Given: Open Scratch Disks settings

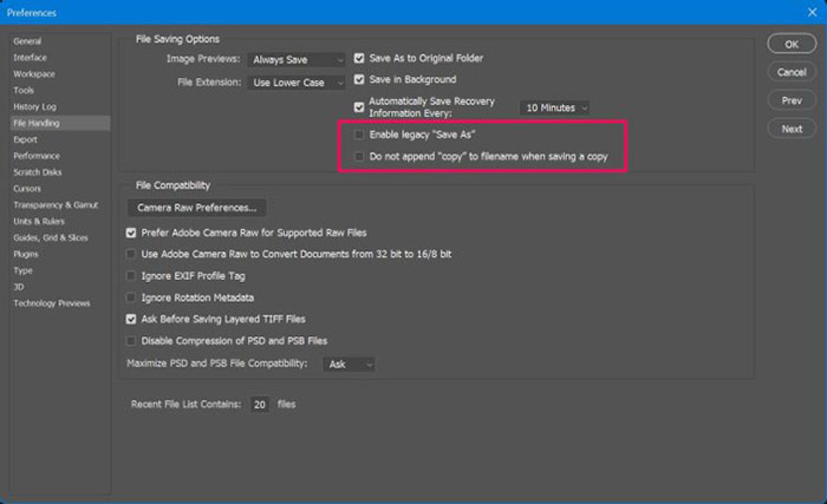Looking at the screenshot, I should click(x=37, y=172).
